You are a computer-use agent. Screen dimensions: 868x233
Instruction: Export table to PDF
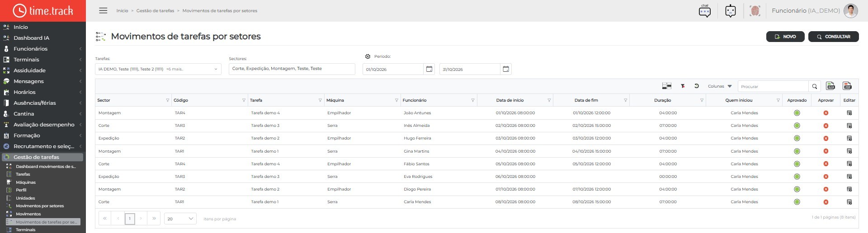[x=847, y=86]
